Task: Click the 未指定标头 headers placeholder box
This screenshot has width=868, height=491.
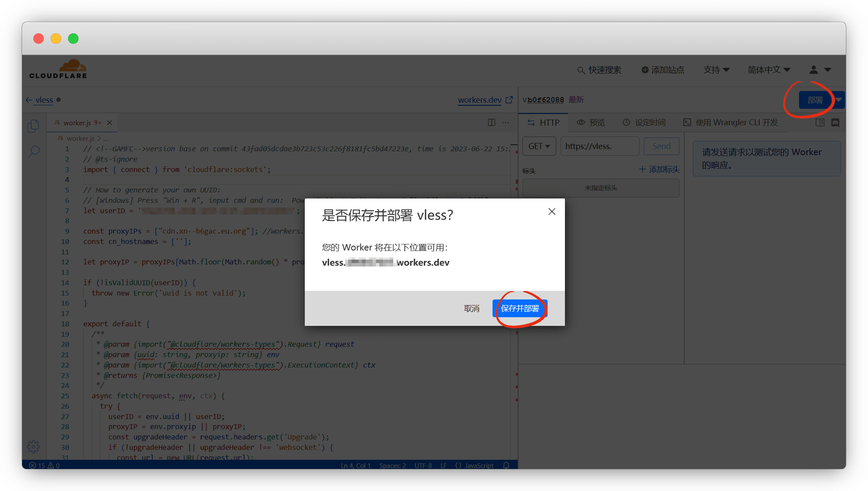Action: (600, 188)
